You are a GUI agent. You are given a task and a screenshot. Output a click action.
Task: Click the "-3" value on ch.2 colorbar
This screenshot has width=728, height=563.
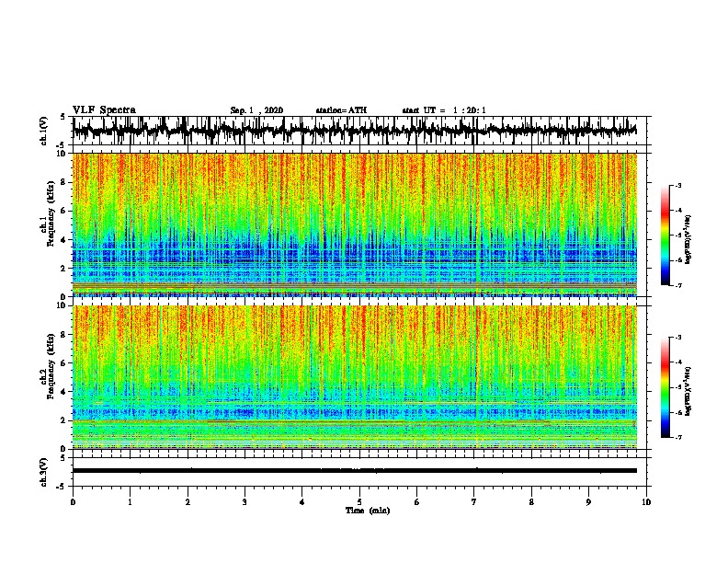(677, 338)
